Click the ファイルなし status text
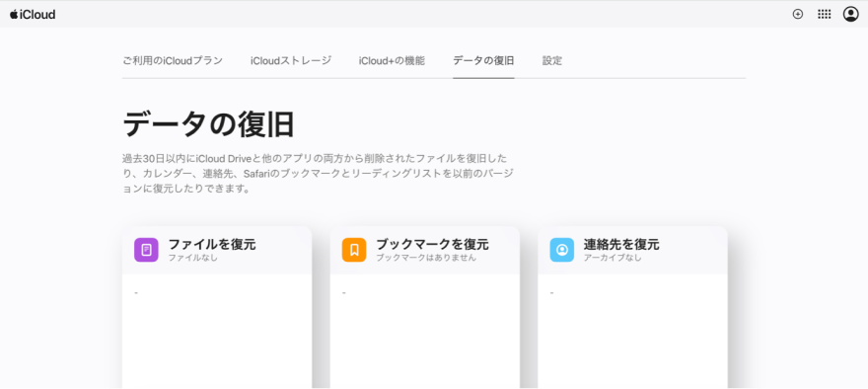868x389 pixels. pyautogui.click(x=192, y=258)
